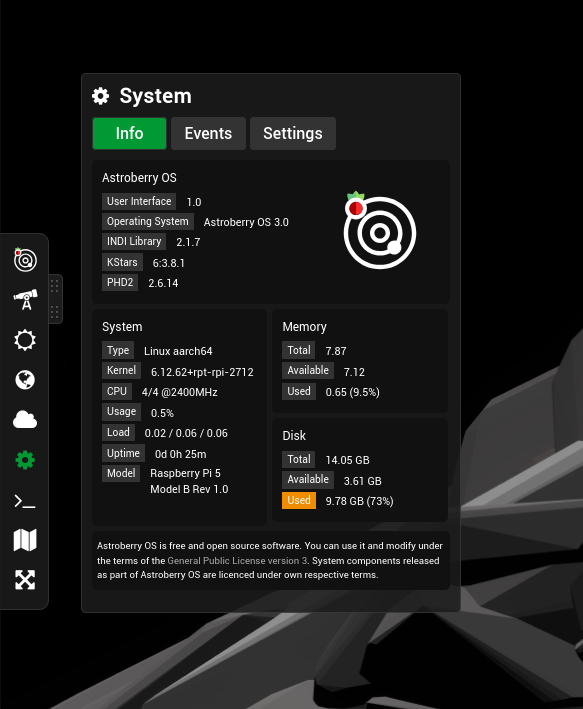Open the General Public License version 3 link

(237, 561)
